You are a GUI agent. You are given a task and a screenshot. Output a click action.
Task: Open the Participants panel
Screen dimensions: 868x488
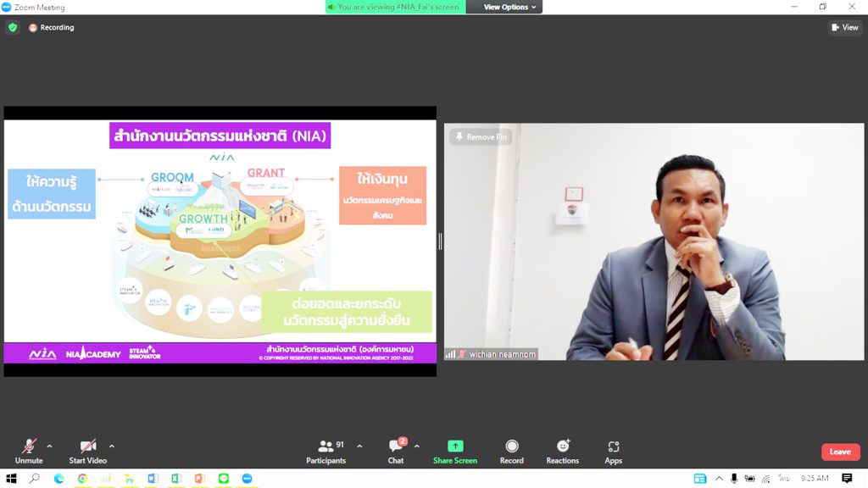326,451
